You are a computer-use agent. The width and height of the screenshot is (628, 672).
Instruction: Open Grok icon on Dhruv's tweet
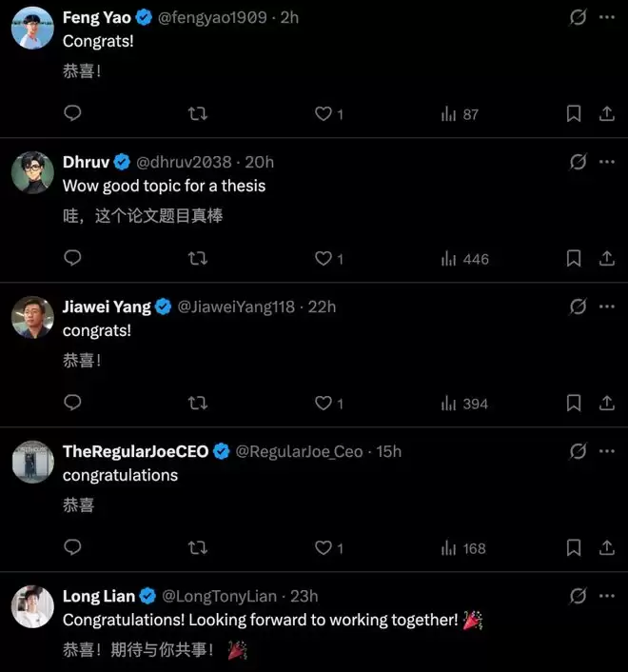578,162
